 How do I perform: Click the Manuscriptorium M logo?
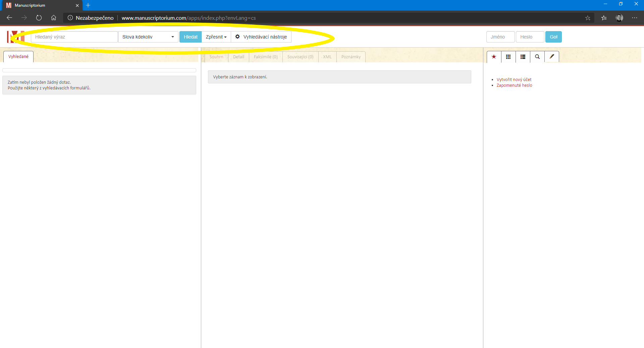(16, 37)
